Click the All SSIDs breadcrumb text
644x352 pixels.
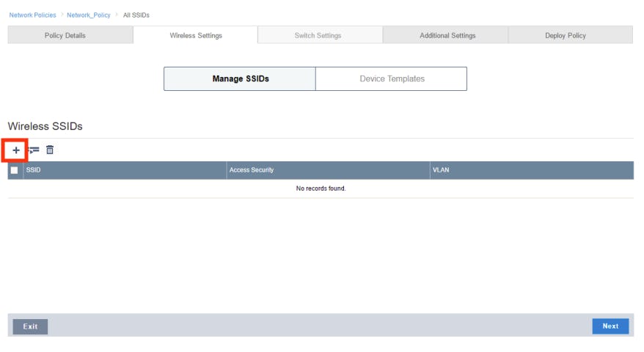click(136, 15)
